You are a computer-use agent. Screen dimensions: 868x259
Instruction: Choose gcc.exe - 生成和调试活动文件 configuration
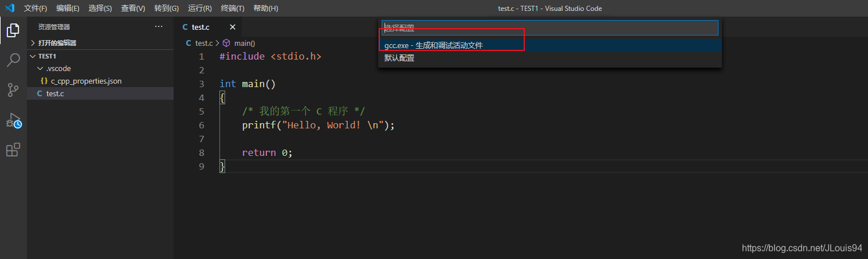(x=550, y=45)
